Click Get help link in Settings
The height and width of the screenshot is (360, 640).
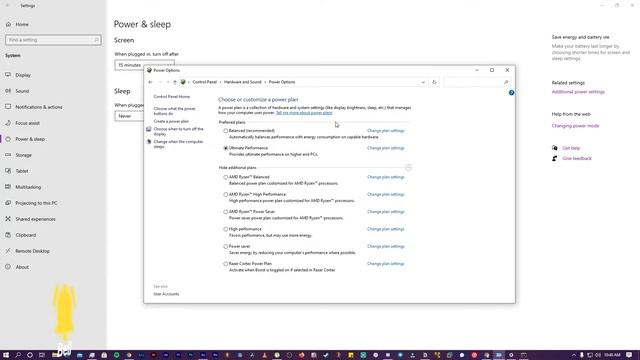[571, 148]
